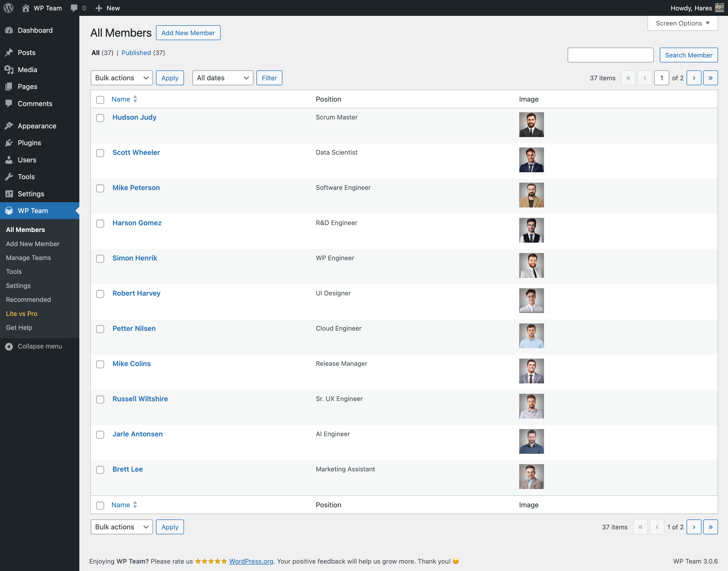Viewport: 728px width, 571px height.
Task: Open Manage Teams in the sidebar submenu
Action: coord(29,258)
